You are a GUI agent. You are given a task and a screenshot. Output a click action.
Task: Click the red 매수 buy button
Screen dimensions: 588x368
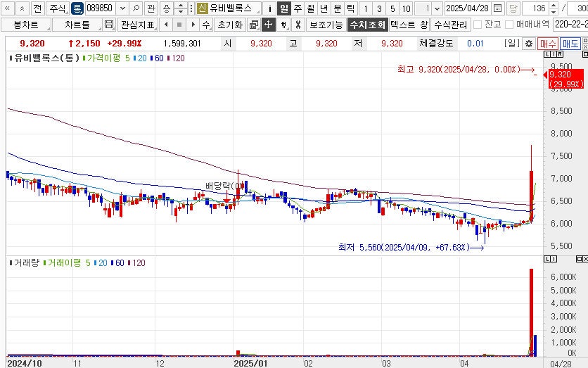tap(548, 44)
